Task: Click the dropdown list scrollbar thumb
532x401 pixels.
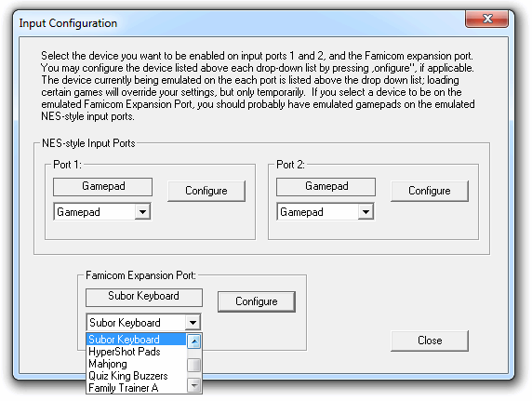Action: click(194, 366)
